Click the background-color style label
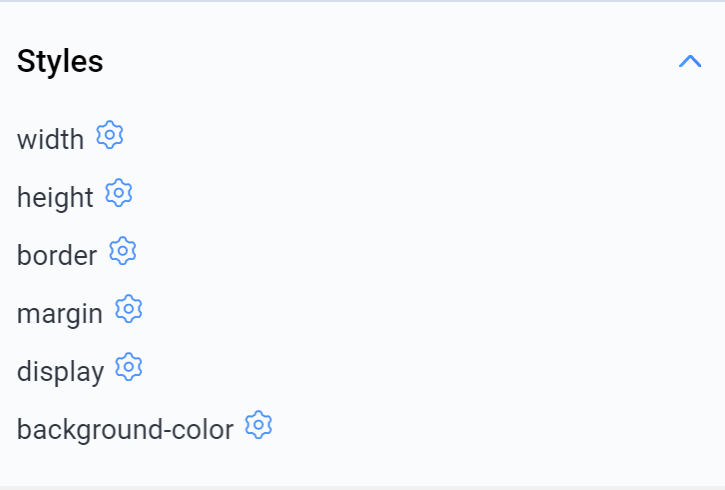Viewport: 725px width, 490px height. point(125,430)
